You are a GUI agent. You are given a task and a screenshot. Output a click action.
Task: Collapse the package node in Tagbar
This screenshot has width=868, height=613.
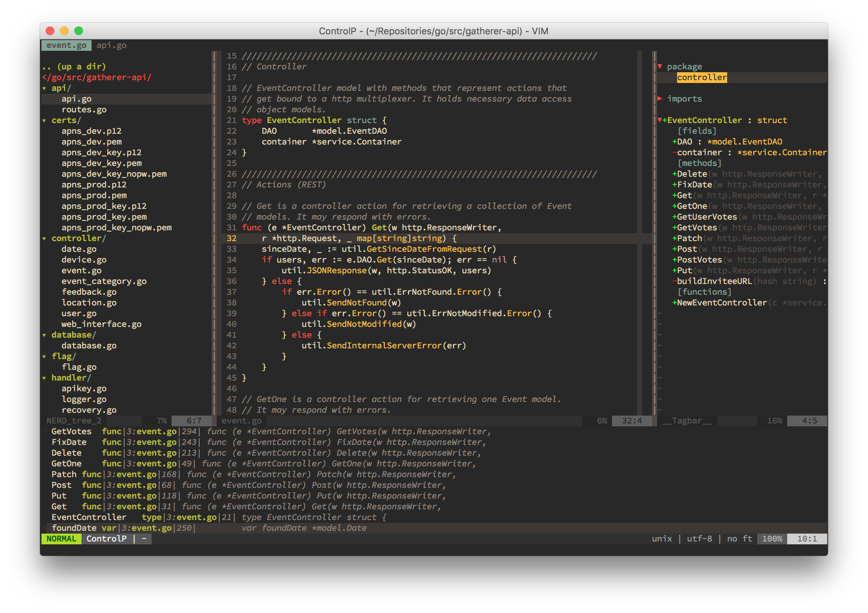(x=660, y=67)
